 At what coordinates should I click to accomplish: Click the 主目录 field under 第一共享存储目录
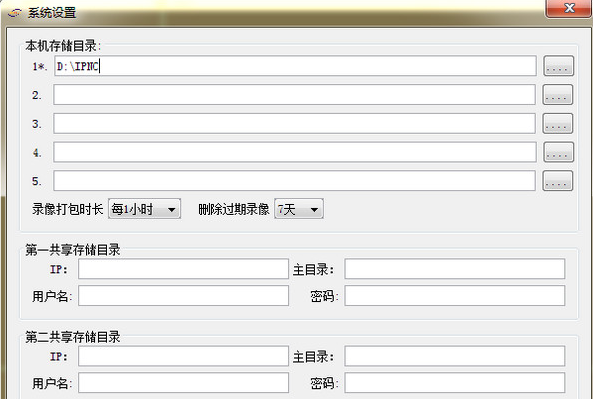point(455,269)
